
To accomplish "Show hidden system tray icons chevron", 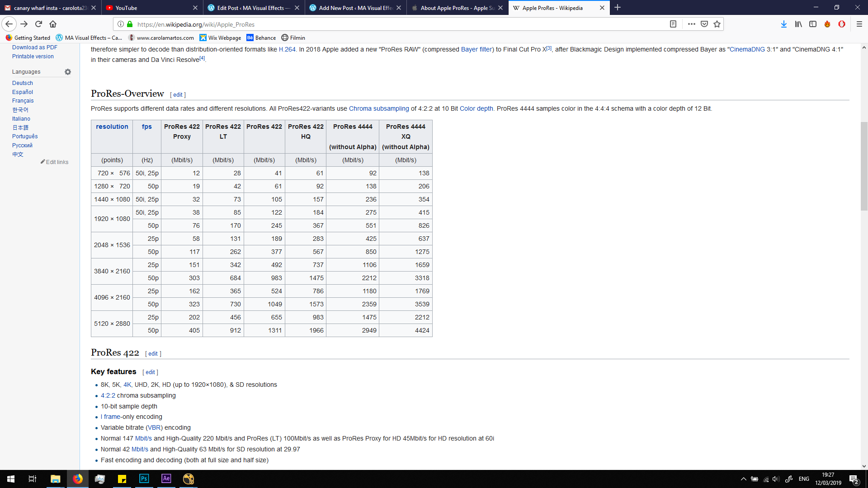I will click(743, 479).
